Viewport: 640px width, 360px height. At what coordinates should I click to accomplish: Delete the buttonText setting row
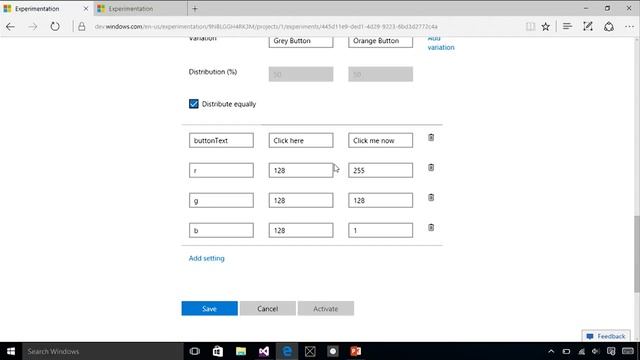[x=431, y=138]
